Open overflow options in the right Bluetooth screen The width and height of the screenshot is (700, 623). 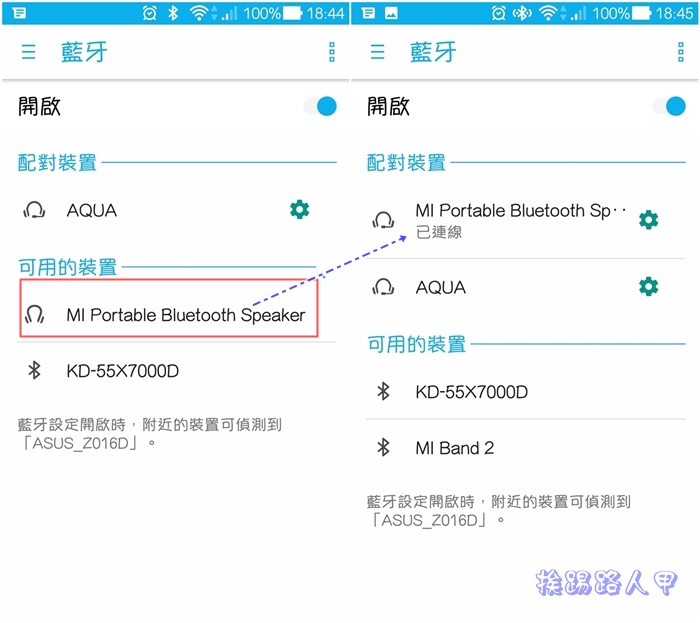pos(681,52)
